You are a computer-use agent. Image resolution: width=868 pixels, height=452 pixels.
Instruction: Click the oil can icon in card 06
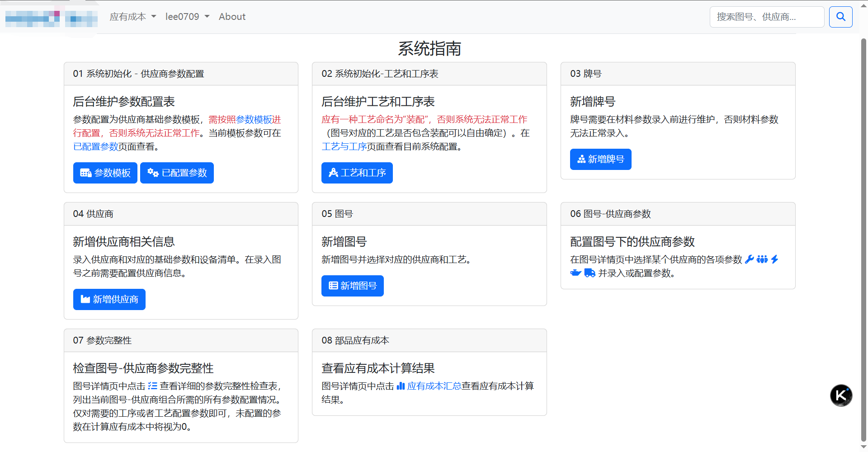tap(576, 273)
